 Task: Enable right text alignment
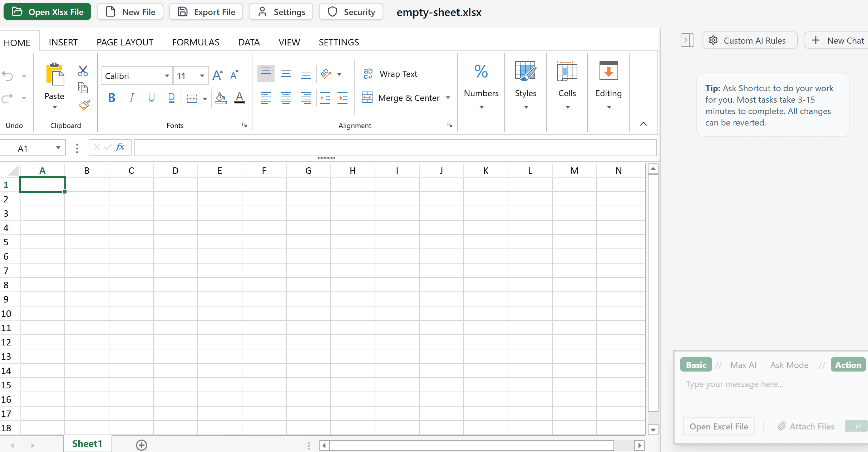[x=306, y=98]
